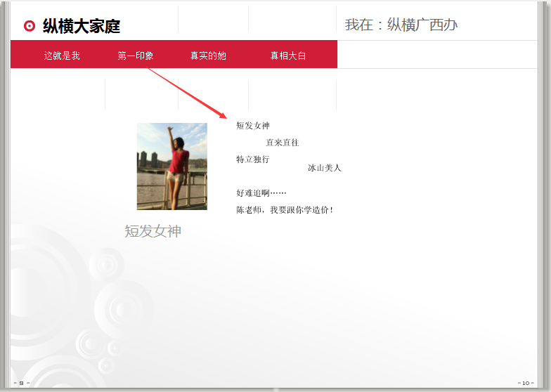Image resolution: width=551 pixels, height=392 pixels.
Task: Select the 特立独行 text
Action: point(253,159)
